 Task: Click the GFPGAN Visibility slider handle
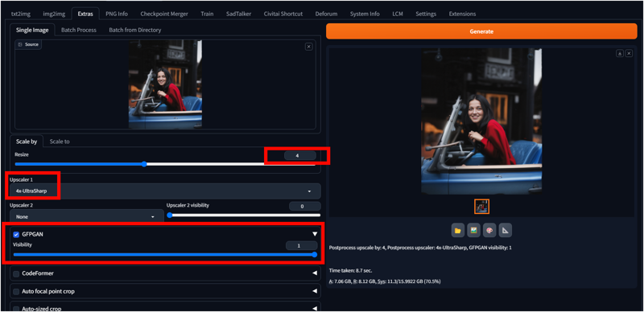click(x=315, y=254)
